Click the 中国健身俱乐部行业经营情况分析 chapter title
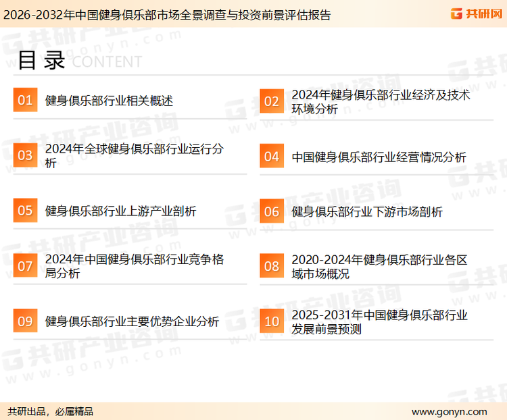 [x=379, y=157]
